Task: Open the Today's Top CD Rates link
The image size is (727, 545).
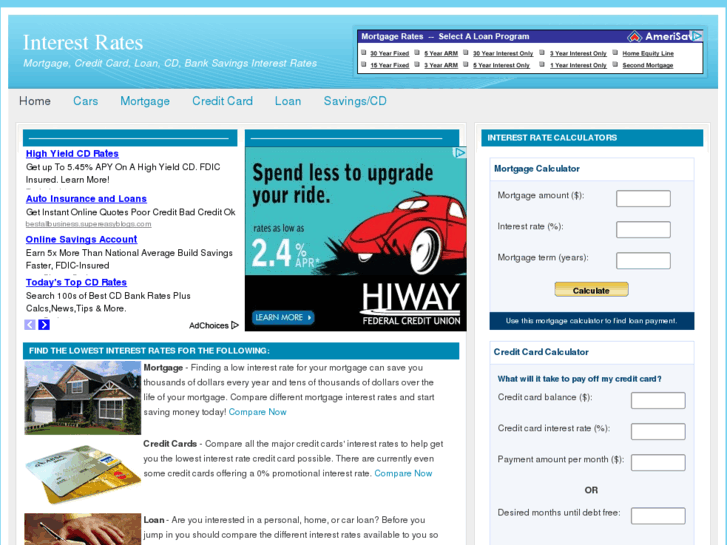Action: (x=77, y=282)
